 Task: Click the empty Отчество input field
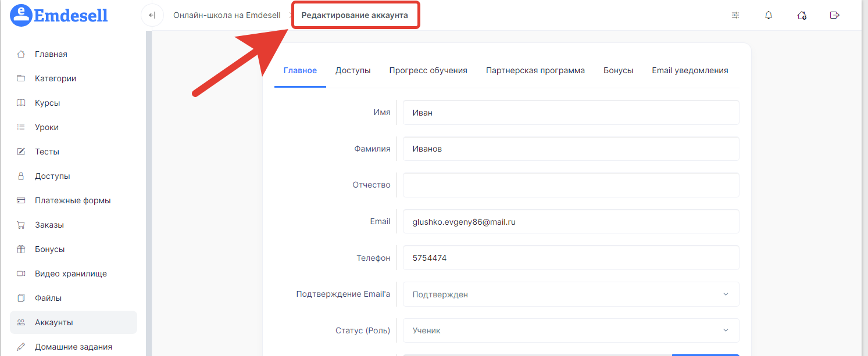[x=570, y=185]
